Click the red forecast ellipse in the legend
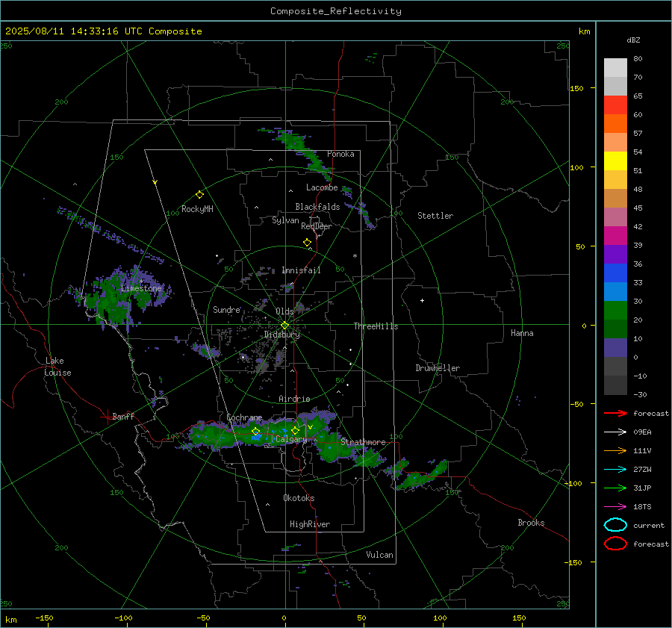 (x=615, y=544)
